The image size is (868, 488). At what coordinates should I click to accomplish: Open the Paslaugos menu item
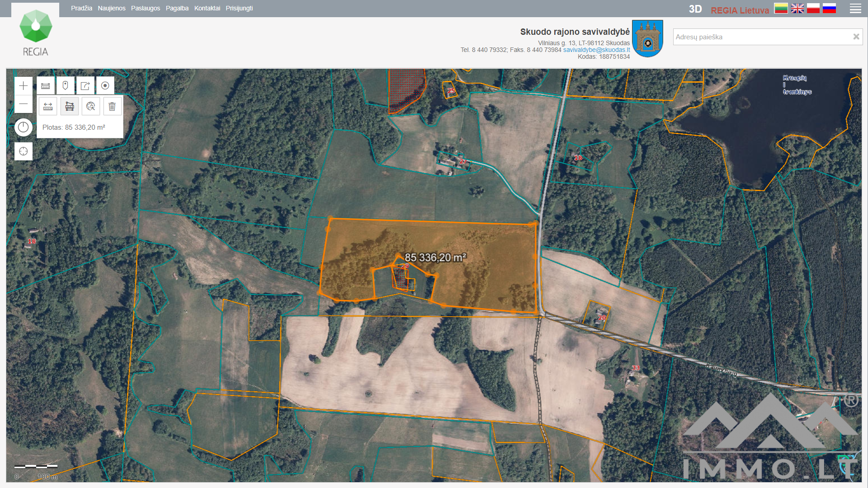click(x=146, y=8)
